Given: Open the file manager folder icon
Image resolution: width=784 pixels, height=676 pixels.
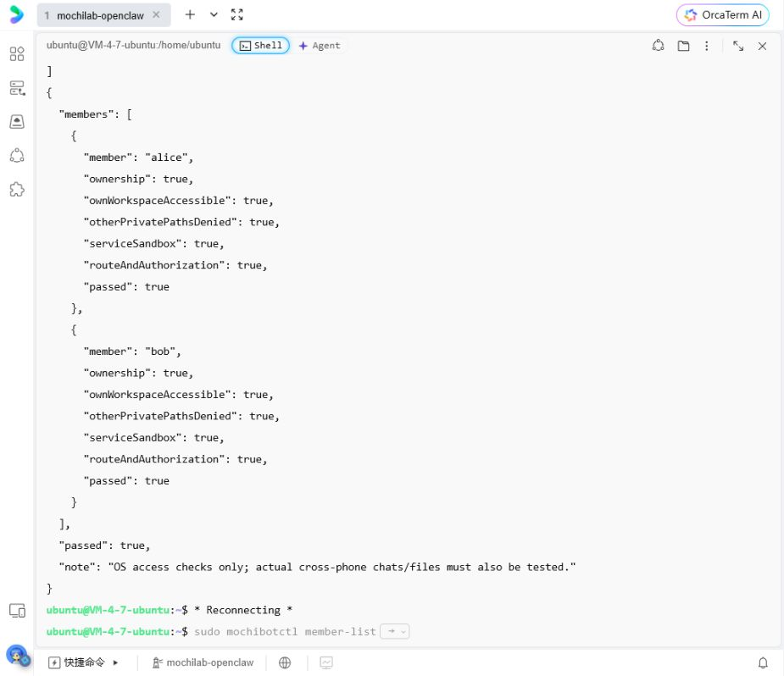Looking at the screenshot, I should point(683,46).
